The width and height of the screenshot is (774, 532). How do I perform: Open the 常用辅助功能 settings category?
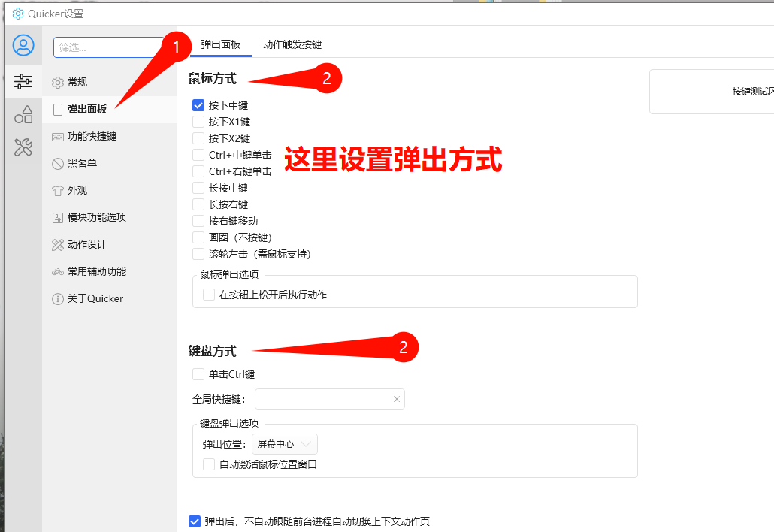point(110,272)
